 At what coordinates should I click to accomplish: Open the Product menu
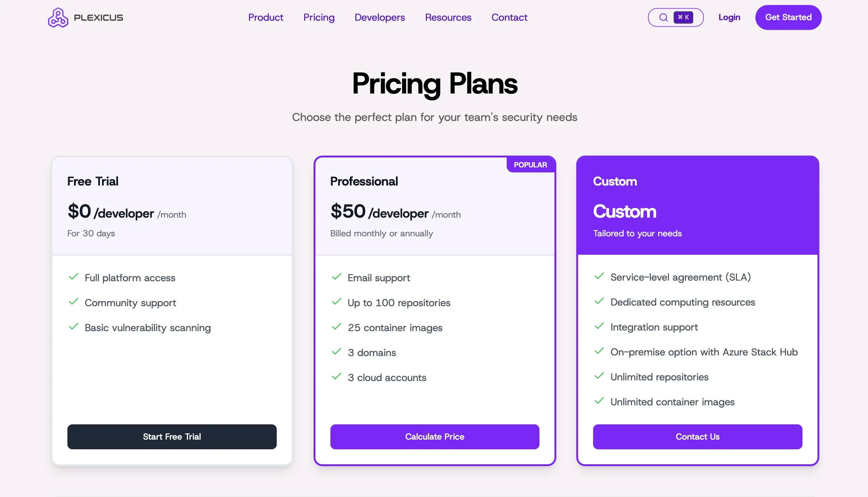point(266,17)
